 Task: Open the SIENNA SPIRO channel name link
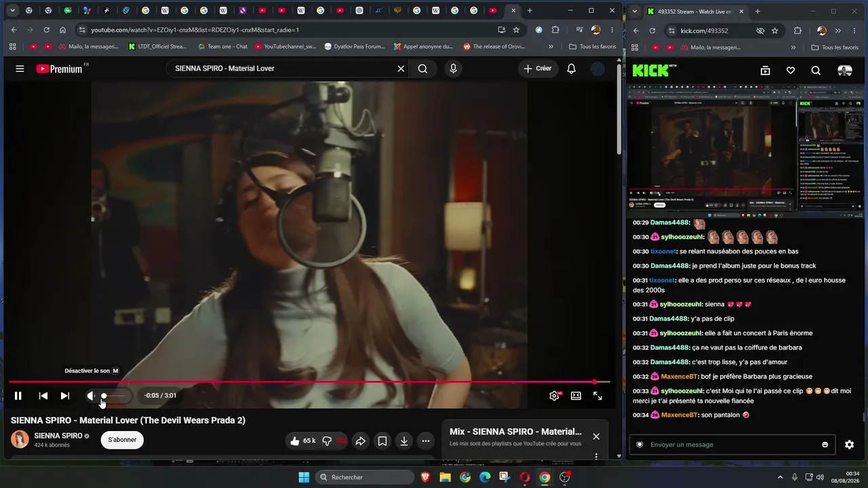[x=58, y=436]
